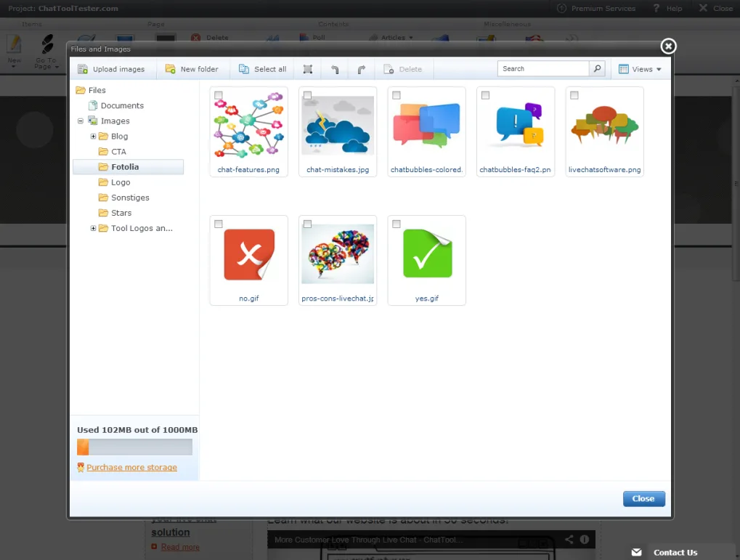
Task: Click the Contact Us envelope icon
Action: click(x=637, y=552)
